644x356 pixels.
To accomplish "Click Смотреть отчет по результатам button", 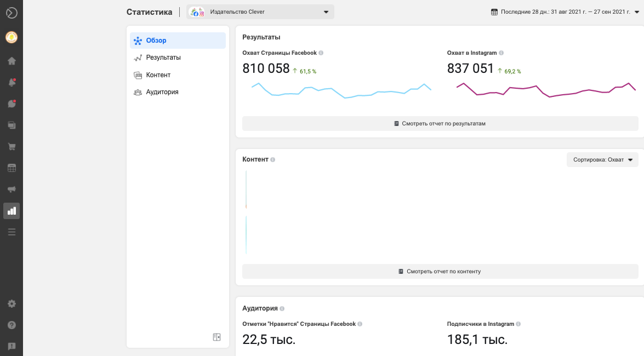I will pyautogui.click(x=440, y=124).
